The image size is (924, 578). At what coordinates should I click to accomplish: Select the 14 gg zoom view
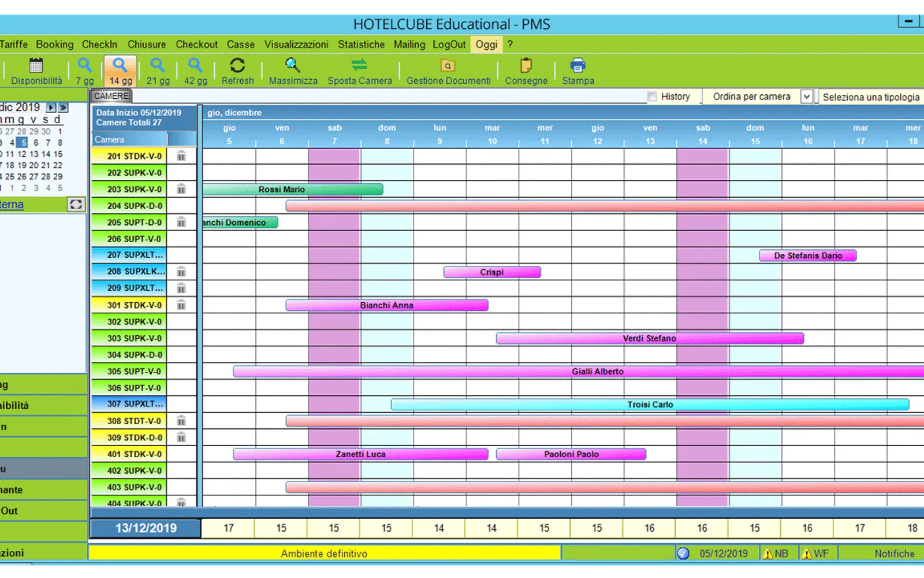pyautogui.click(x=120, y=71)
